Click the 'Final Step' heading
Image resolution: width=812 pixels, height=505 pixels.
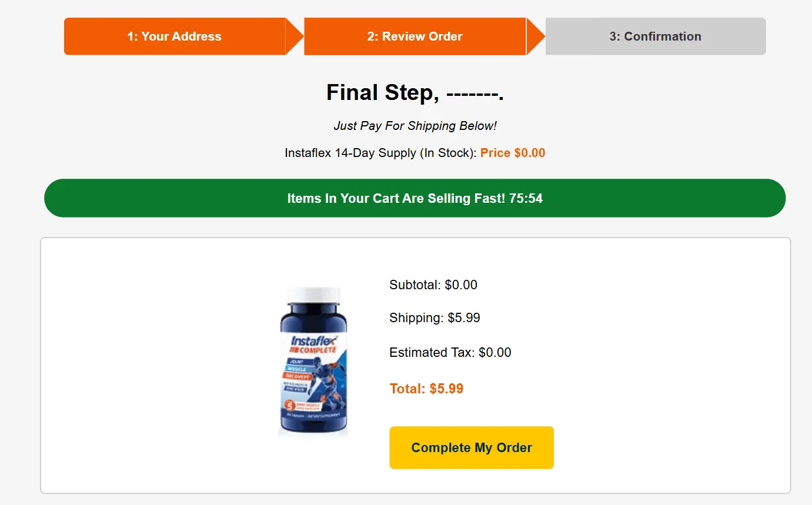tap(415, 92)
